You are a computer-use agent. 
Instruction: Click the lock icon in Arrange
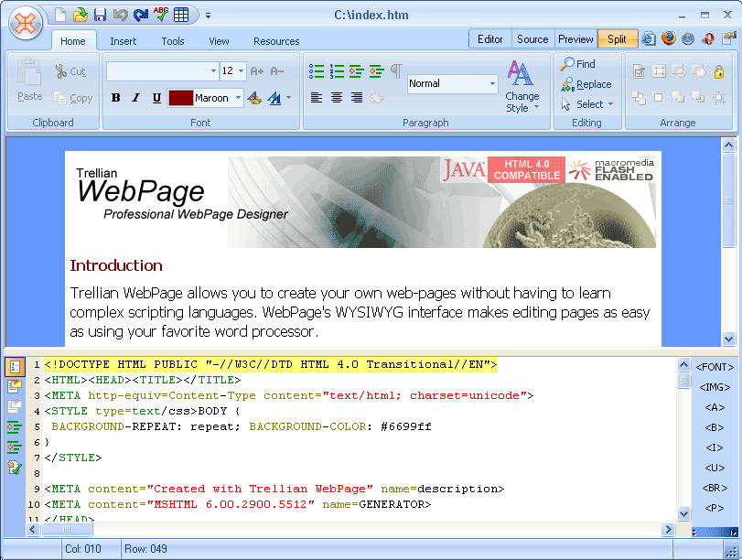pos(719,71)
